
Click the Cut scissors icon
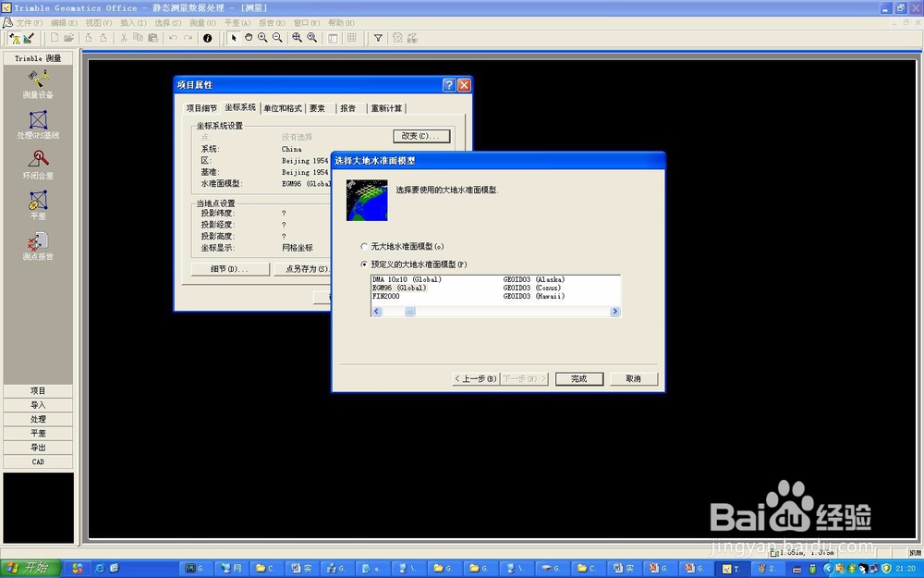124,38
